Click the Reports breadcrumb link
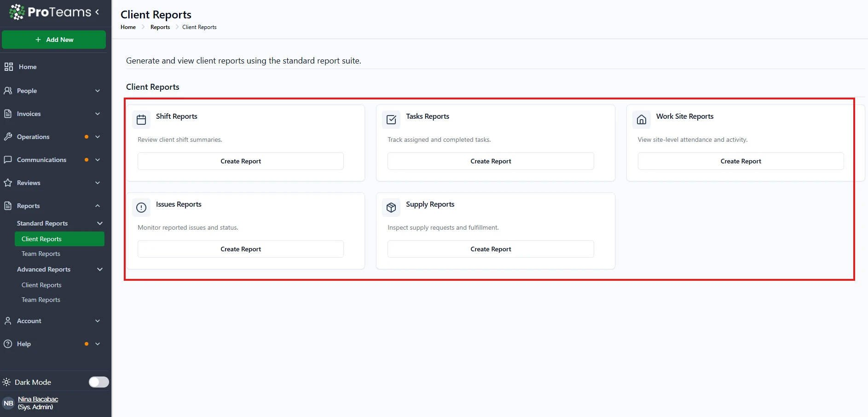The image size is (868, 417). 160,27
